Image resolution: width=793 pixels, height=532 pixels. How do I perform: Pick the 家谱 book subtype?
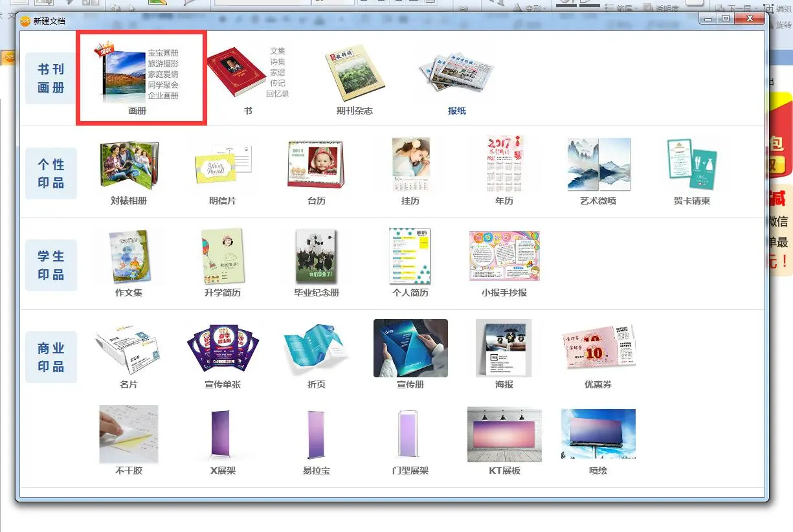pos(278,72)
